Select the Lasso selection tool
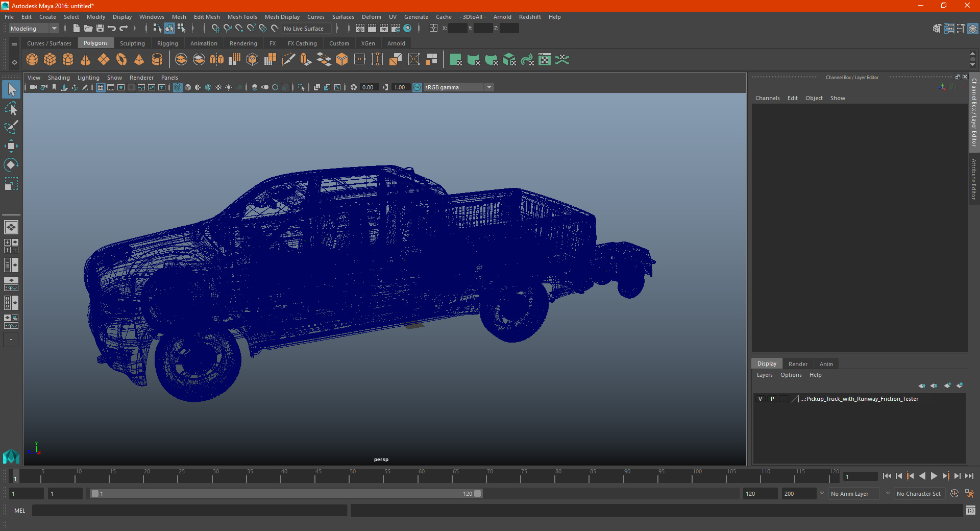 click(11, 109)
